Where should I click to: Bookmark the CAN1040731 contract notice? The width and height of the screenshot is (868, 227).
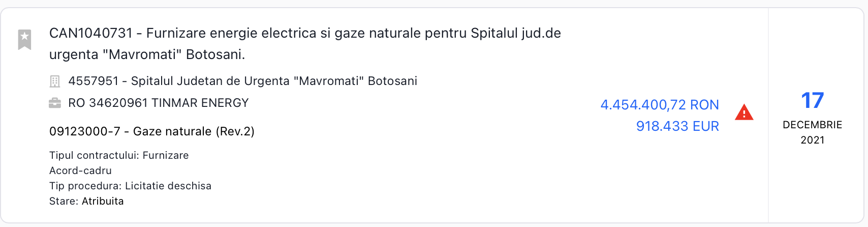point(24,39)
